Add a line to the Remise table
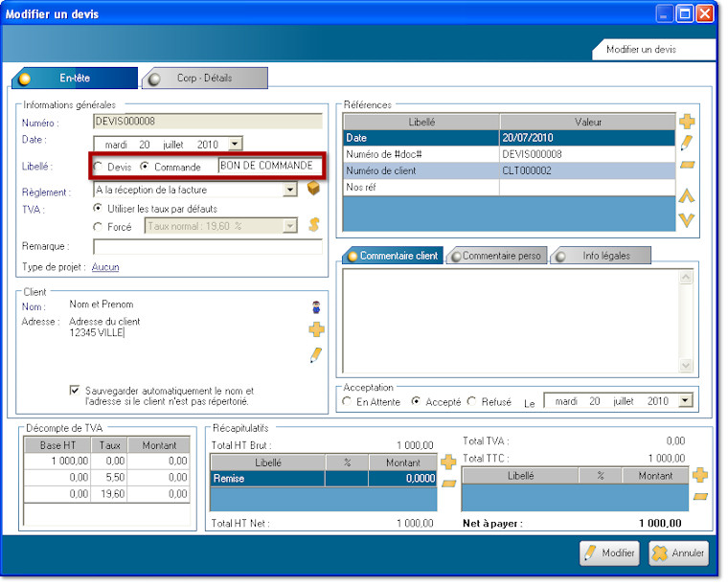 coord(448,462)
